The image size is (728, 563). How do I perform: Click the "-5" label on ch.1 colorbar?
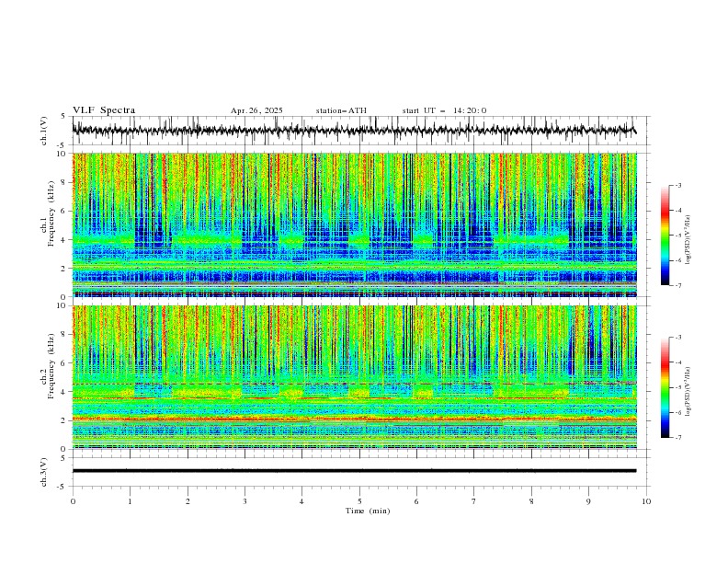pyautogui.click(x=678, y=236)
